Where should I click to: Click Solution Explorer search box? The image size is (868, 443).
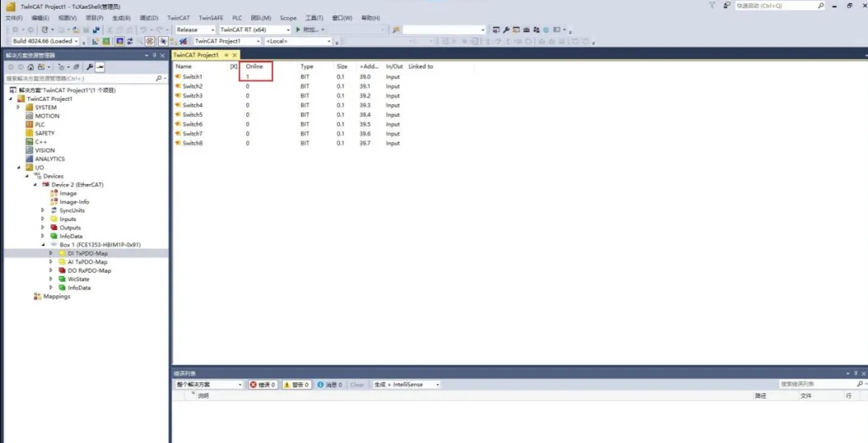(86, 78)
